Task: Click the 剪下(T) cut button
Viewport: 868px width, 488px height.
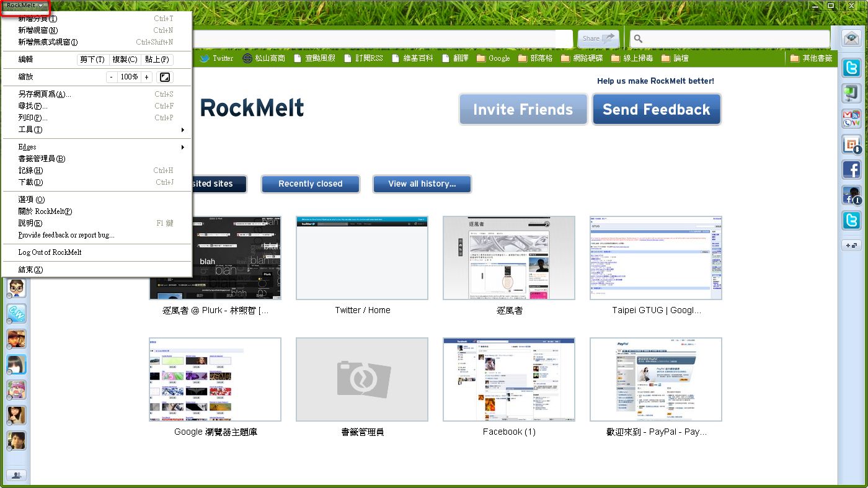Action: [x=92, y=60]
